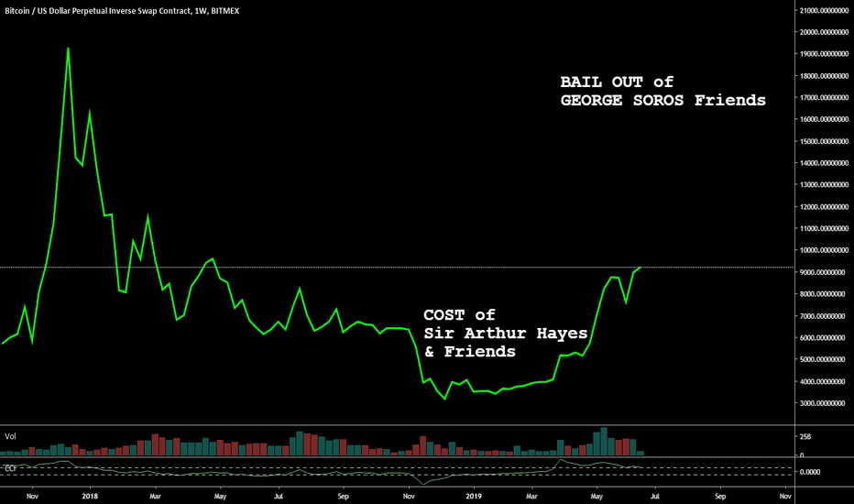This screenshot has height=504, width=854.
Task: Click the 19000.00000000 price axis label
Action: tap(824, 54)
